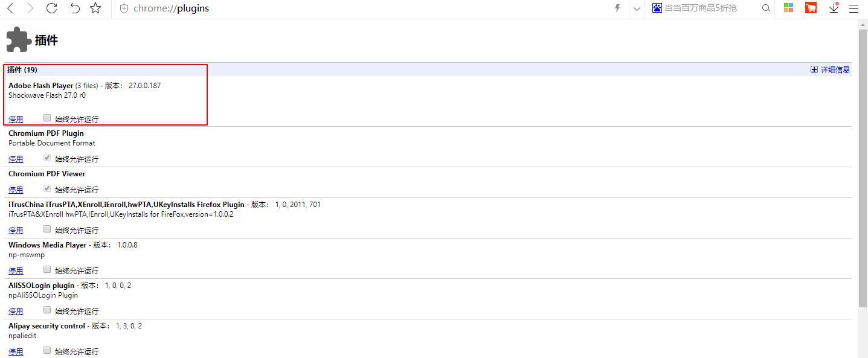Open the colorful apps grid icon
The height and width of the screenshot is (358, 868).
788,8
